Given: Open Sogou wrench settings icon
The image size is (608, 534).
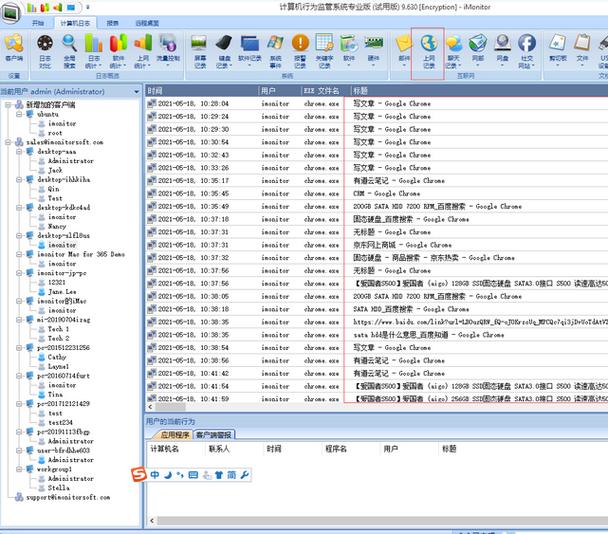Looking at the screenshot, I should [244, 475].
